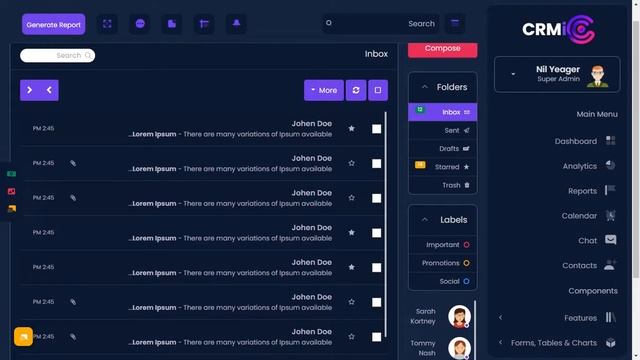Expand the Features submenu chevron

500,318
